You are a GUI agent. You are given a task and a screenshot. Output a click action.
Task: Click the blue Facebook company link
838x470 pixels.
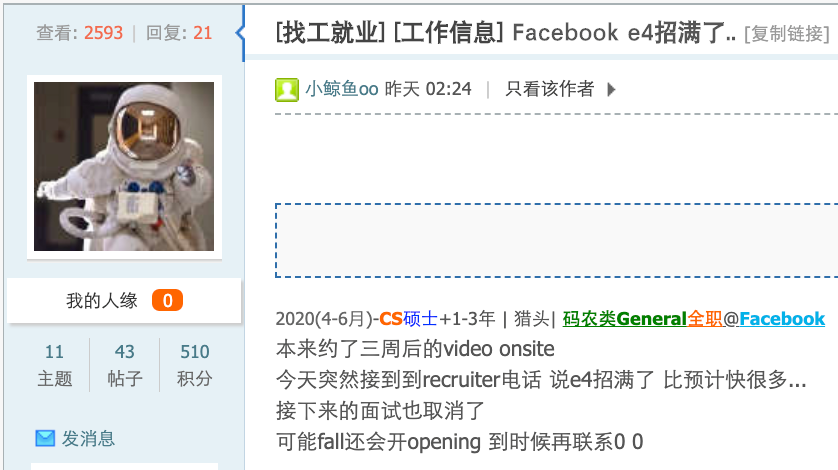coord(782,319)
